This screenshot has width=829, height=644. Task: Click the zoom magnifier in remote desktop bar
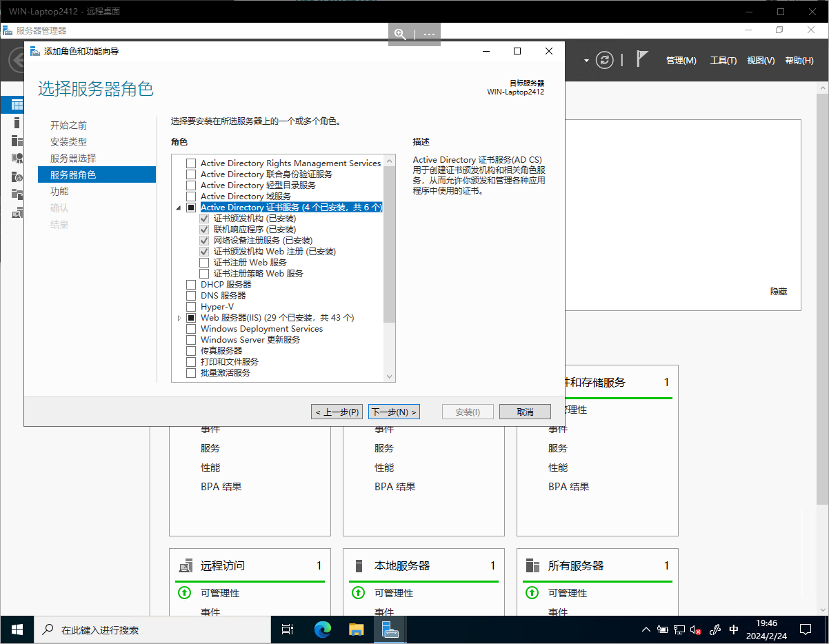tap(400, 34)
